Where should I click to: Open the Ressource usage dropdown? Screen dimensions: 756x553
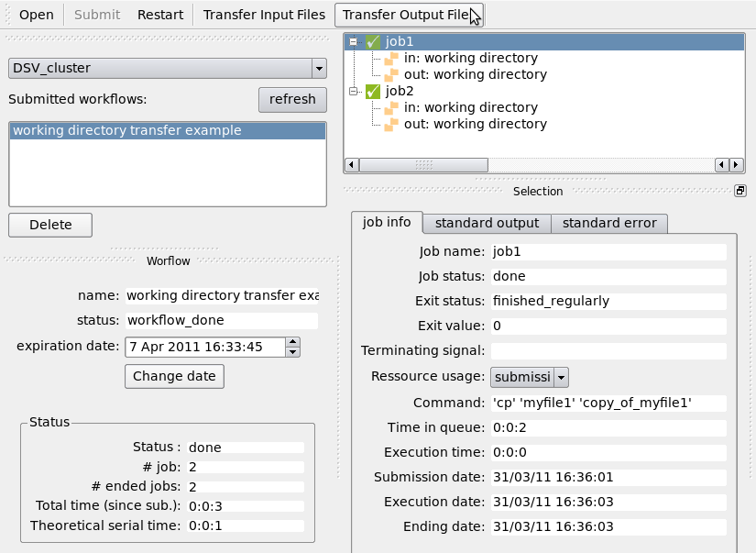(x=562, y=377)
